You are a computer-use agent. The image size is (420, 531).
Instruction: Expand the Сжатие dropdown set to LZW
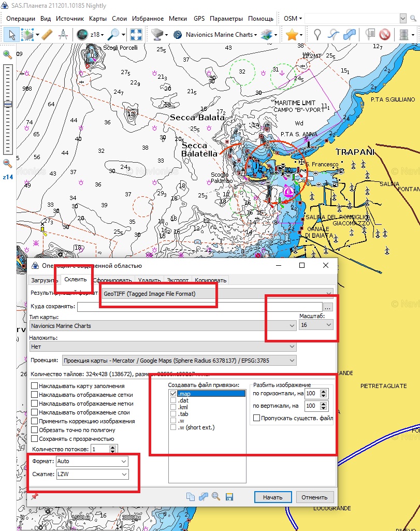pos(92,474)
